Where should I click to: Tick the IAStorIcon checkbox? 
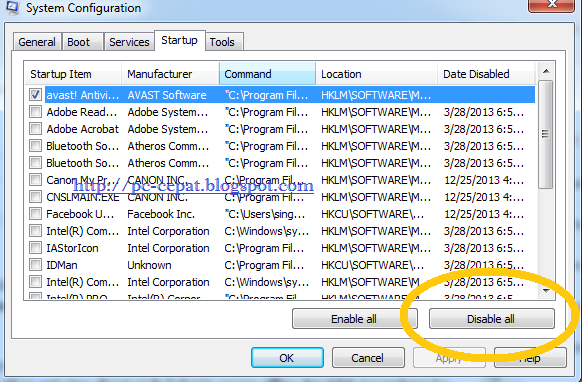(x=35, y=248)
